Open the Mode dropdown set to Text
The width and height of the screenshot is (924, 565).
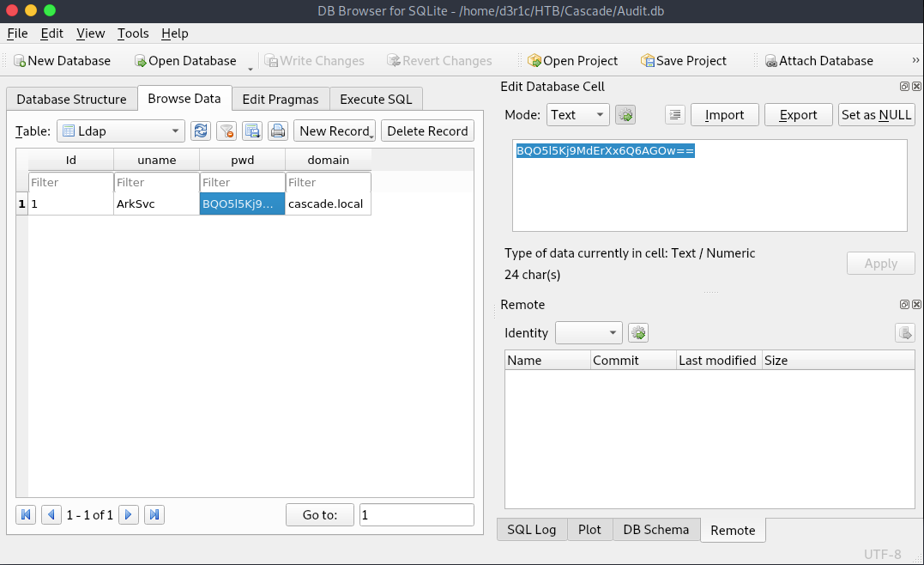tap(578, 115)
